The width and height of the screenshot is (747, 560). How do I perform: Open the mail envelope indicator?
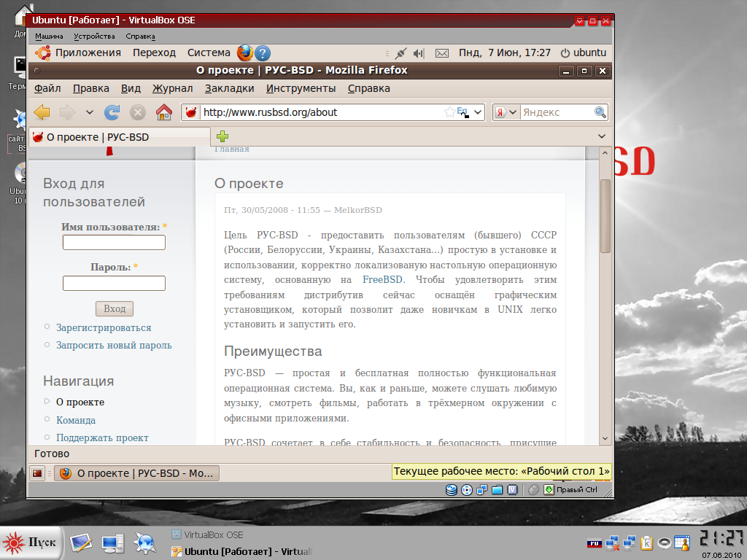[x=442, y=53]
